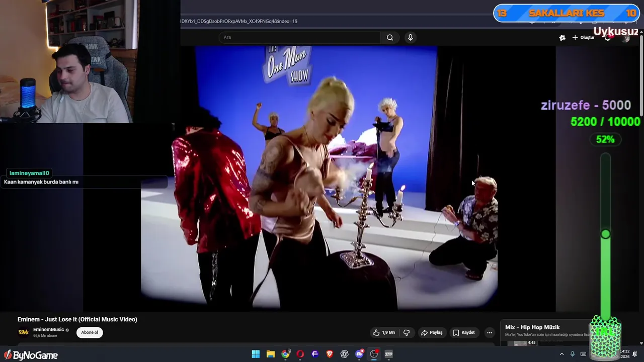Open Opera browser from taskbar
Image resolution: width=644 pixels, height=362 pixels.
pyautogui.click(x=300, y=354)
